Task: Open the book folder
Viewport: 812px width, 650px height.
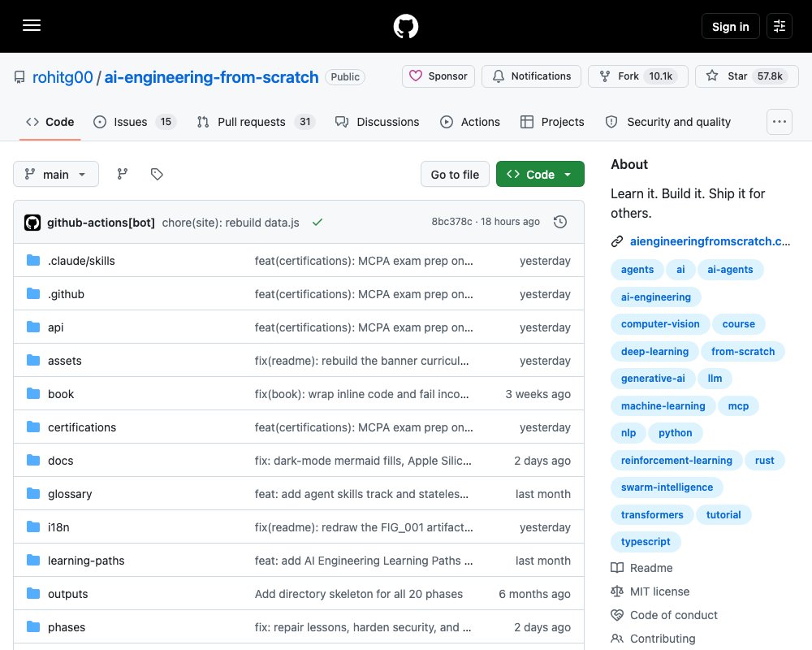Action: [x=61, y=394]
